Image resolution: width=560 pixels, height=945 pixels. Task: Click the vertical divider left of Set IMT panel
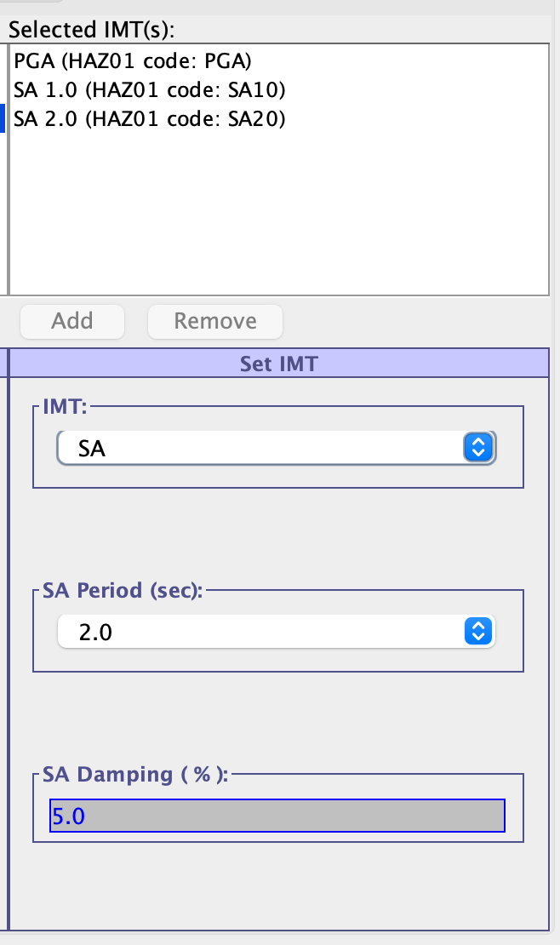8,639
